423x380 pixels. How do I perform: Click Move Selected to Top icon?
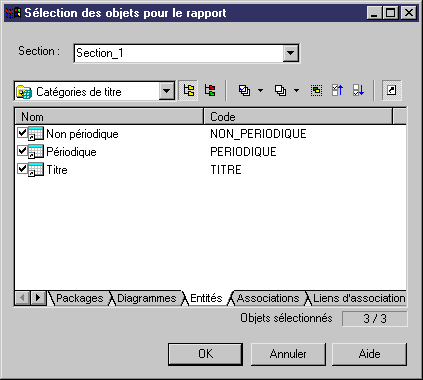click(337, 90)
